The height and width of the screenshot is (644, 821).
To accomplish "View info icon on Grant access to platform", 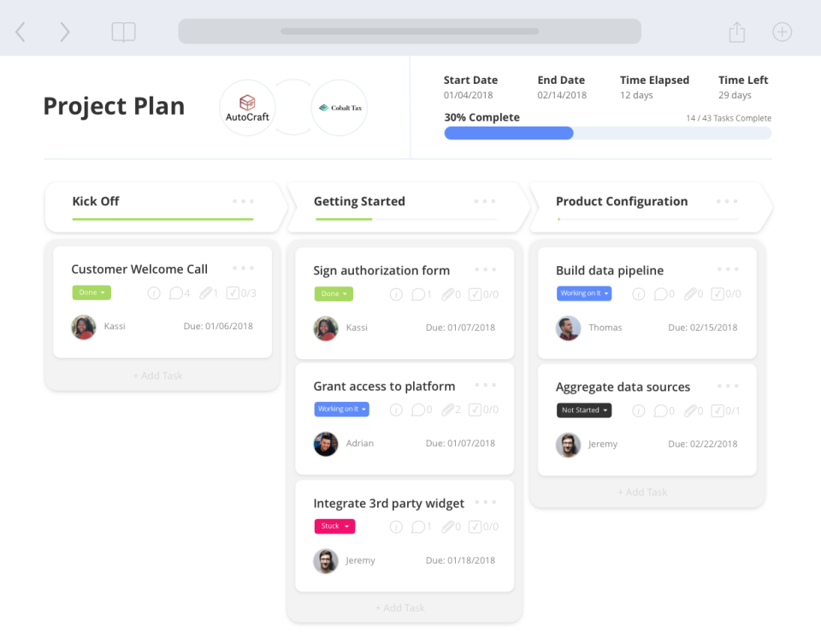I will coord(396,410).
